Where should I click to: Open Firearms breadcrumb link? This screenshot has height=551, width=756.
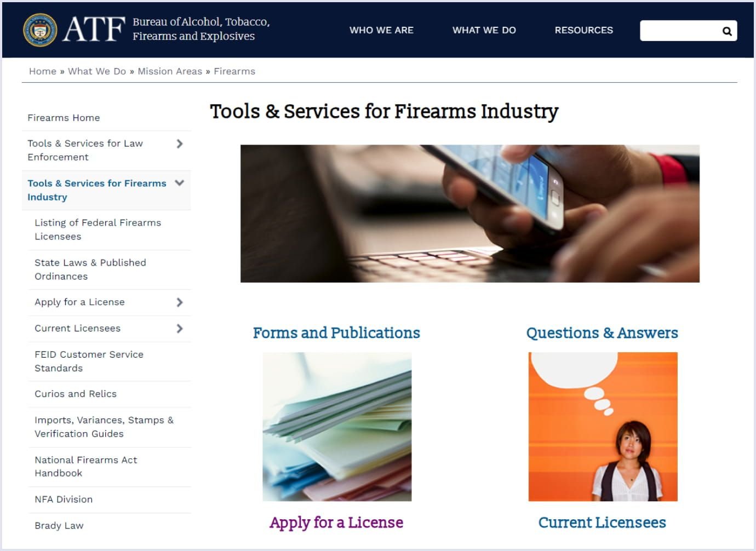coord(234,71)
